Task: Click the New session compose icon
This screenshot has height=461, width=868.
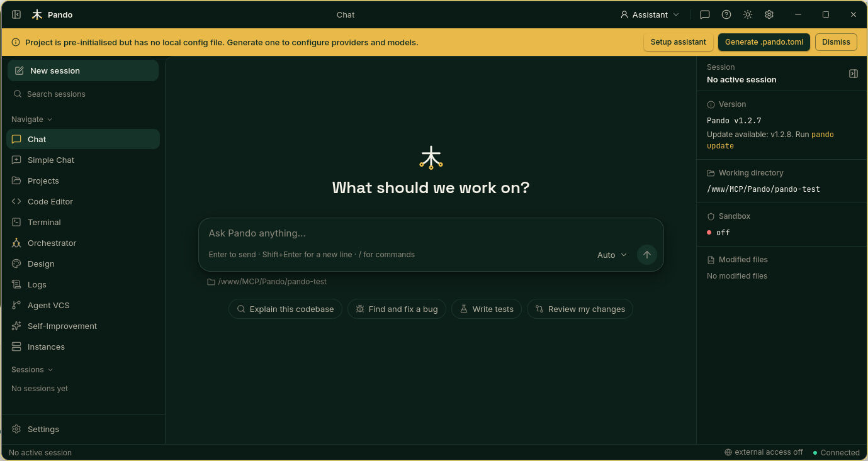Action: (20, 70)
